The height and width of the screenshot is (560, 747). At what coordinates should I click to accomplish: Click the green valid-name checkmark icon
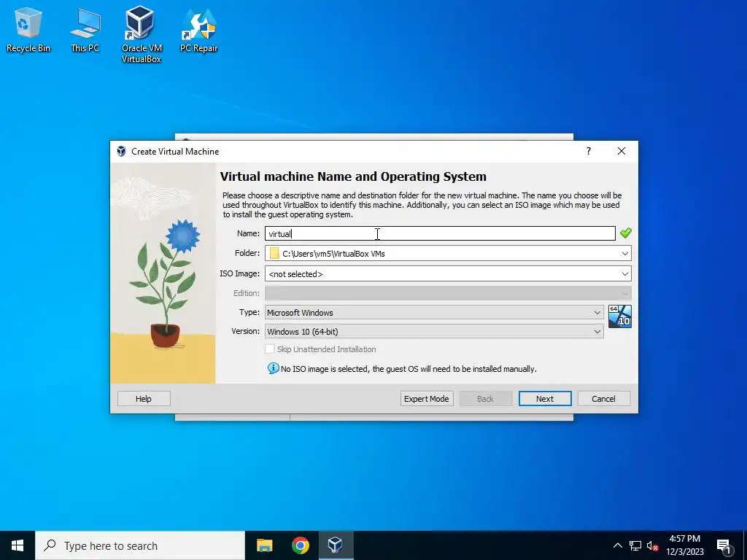[625, 233]
